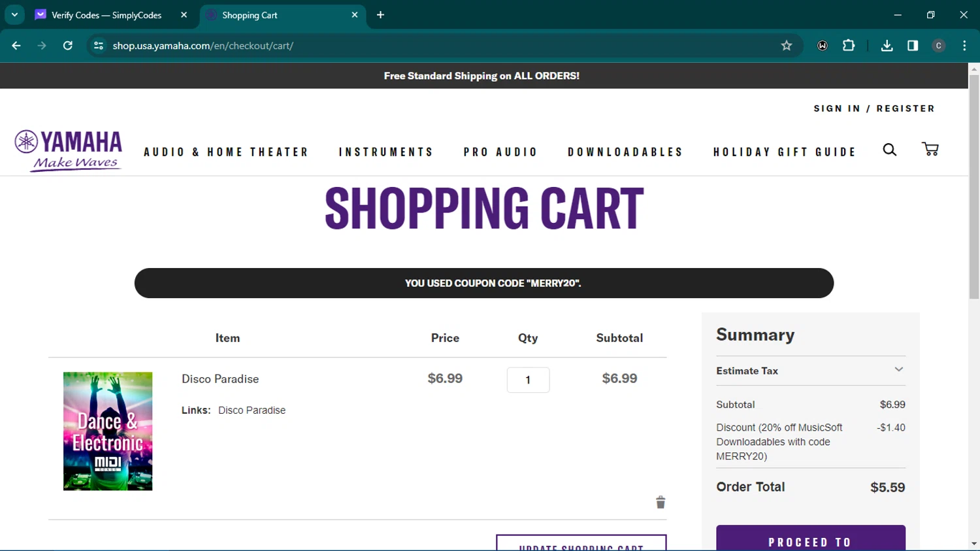This screenshot has height=551, width=980.
Task: Click the circular W extension icon
Action: point(823,46)
